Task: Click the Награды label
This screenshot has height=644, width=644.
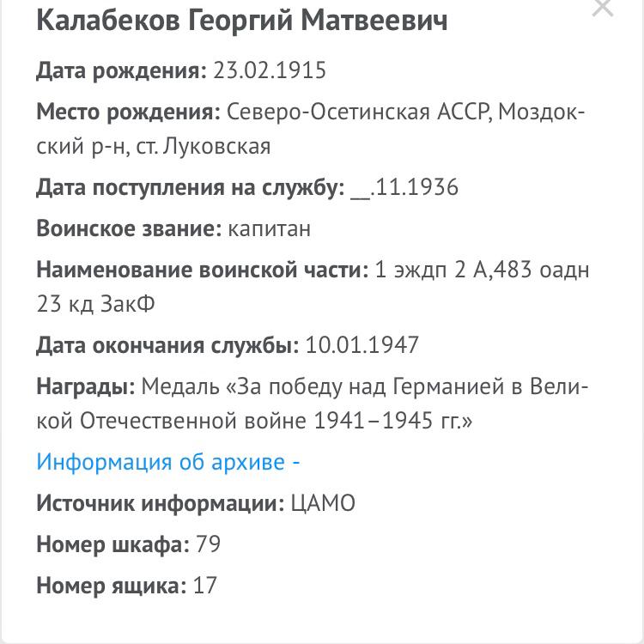Action: coord(85,387)
